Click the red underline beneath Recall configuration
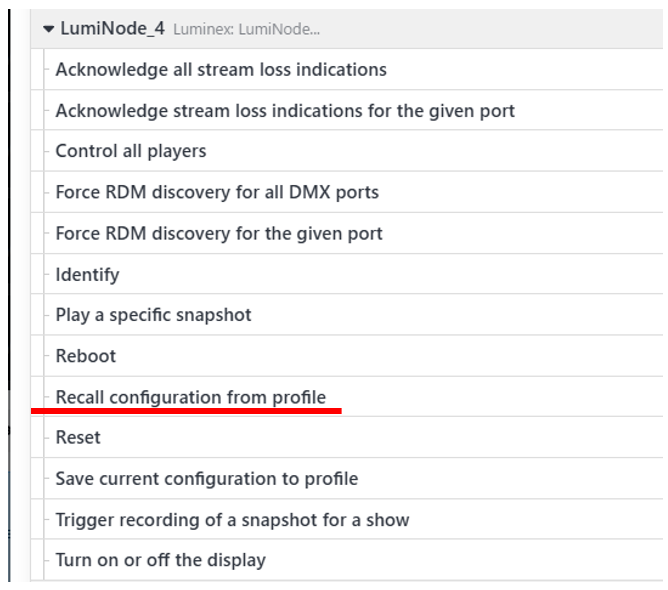 click(x=186, y=411)
